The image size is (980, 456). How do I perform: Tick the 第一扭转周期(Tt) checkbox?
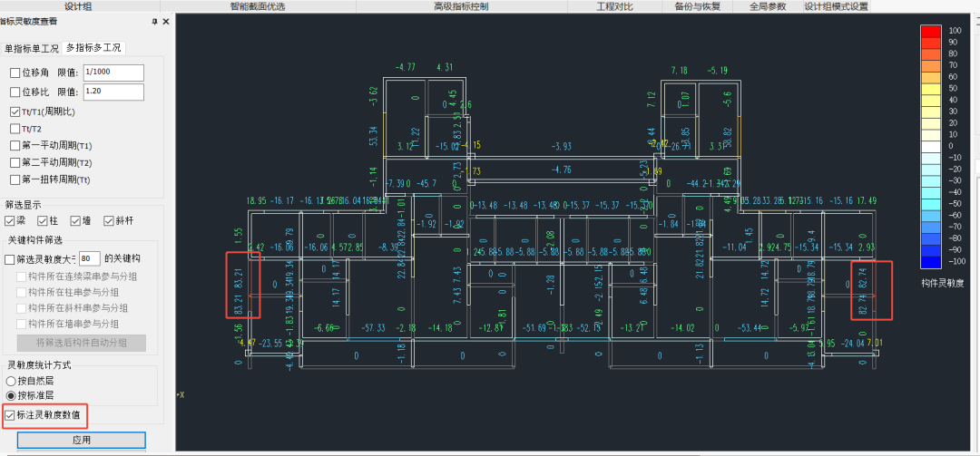pos(15,179)
